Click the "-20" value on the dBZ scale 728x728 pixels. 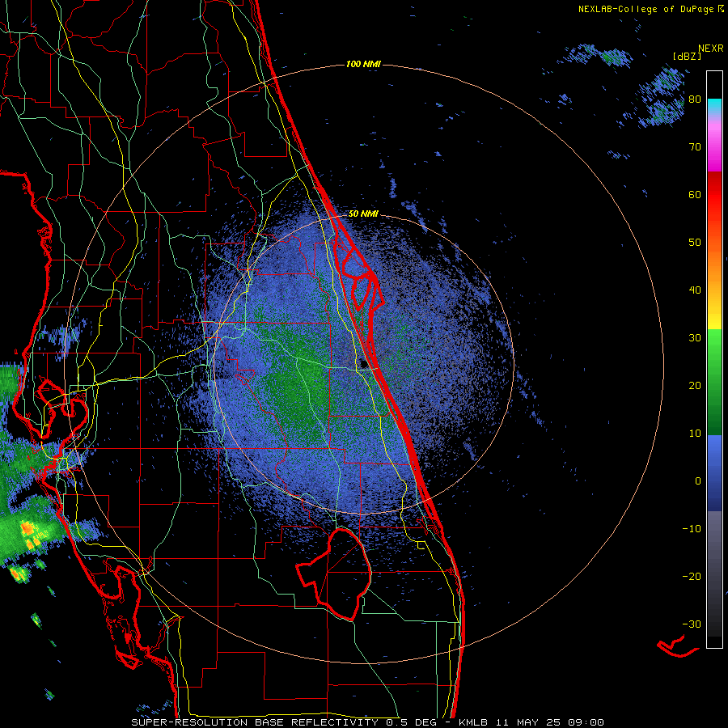click(x=692, y=576)
